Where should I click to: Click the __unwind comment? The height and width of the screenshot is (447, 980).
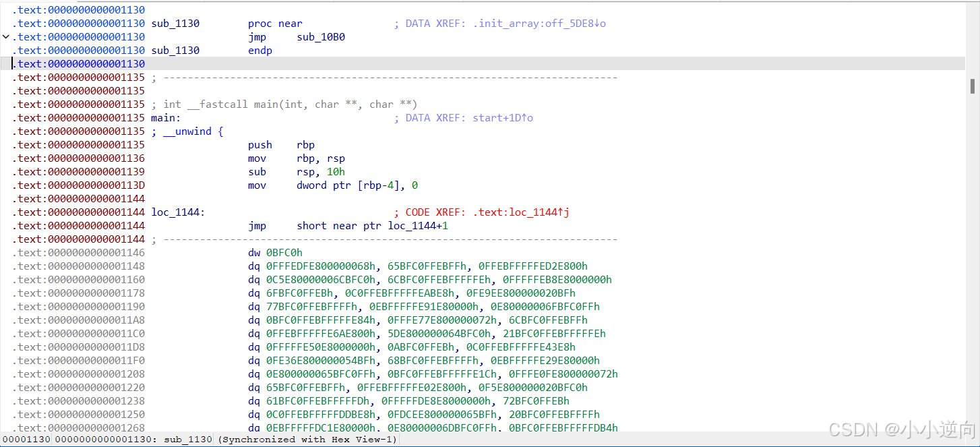pos(187,131)
